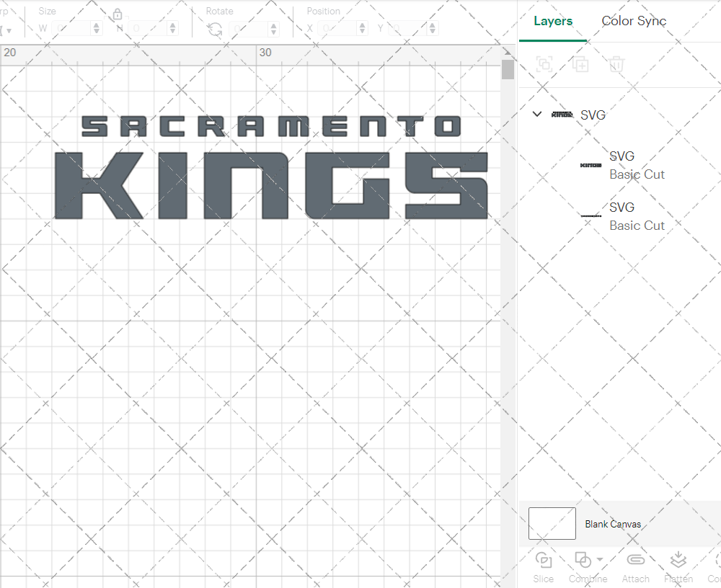Select the KINGS text on canvas
Image resolution: width=721 pixels, height=588 pixels.
(x=271, y=186)
